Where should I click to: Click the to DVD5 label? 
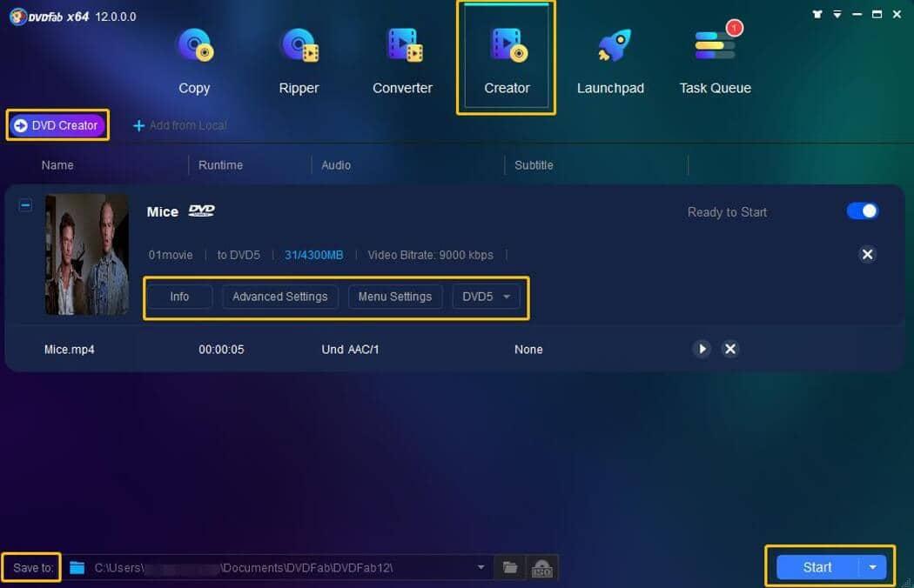point(239,255)
